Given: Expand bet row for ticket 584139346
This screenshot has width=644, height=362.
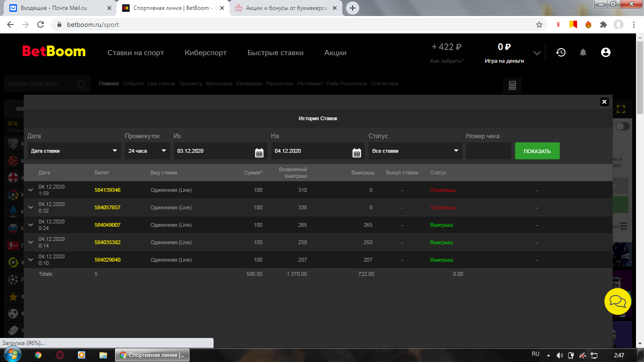Looking at the screenshot, I should pyautogui.click(x=31, y=190).
